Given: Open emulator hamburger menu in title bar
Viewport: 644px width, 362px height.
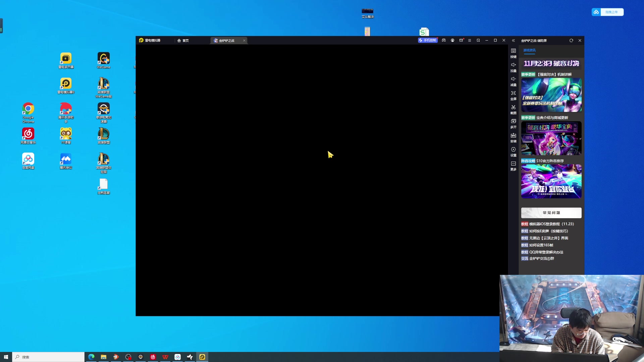Looking at the screenshot, I should pyautogui.click(x=470, y=40).
